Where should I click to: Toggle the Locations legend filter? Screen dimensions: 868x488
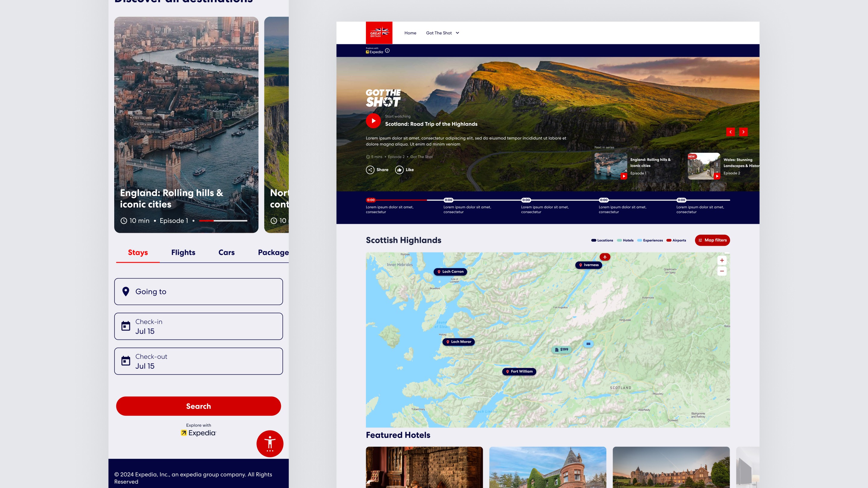(602, 240)
